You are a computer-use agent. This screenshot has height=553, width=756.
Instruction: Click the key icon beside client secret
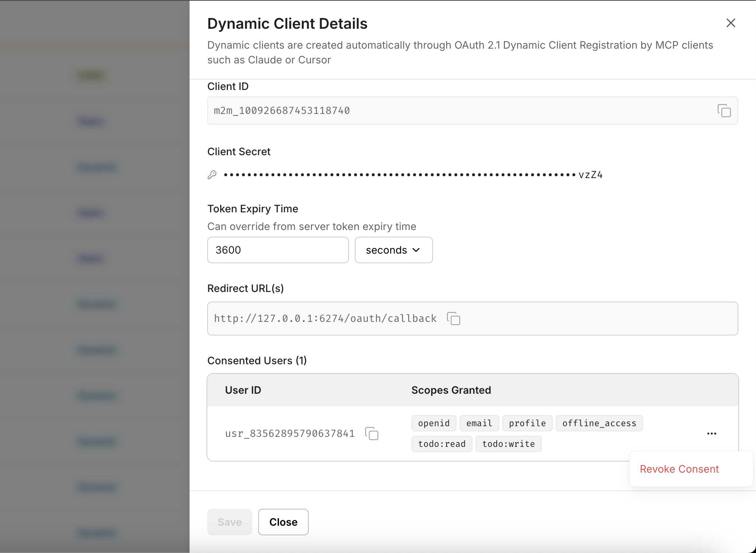212,175
